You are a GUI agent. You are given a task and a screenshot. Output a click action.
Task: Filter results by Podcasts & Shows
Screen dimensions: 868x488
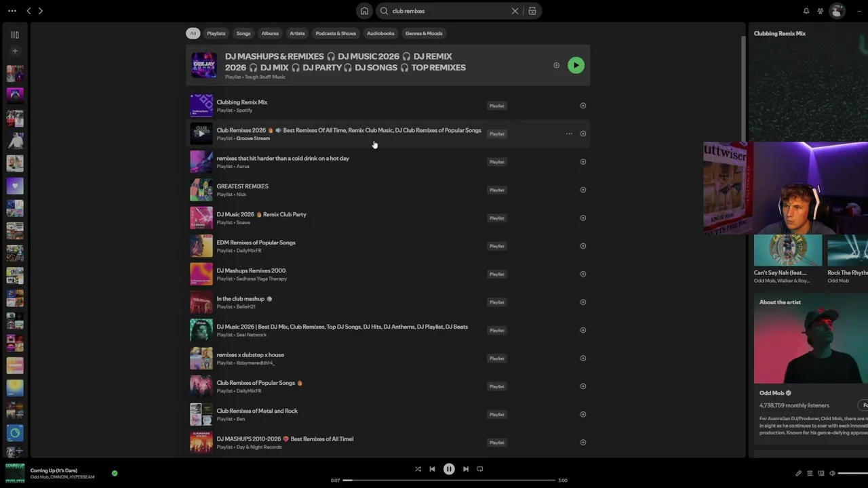click(336, 33)
